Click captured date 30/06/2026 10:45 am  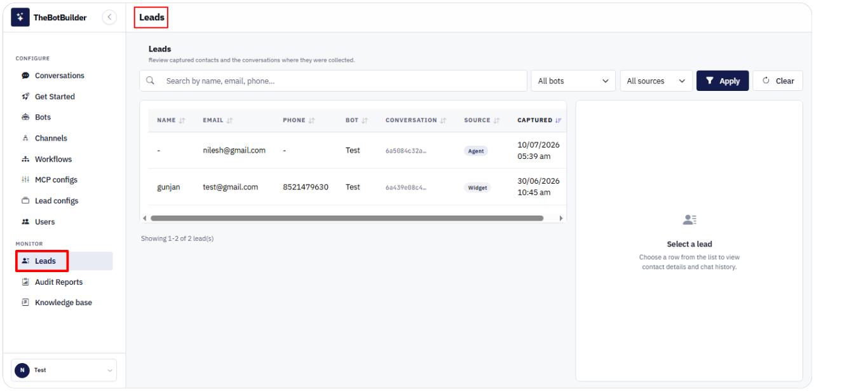tap(538, 187)
